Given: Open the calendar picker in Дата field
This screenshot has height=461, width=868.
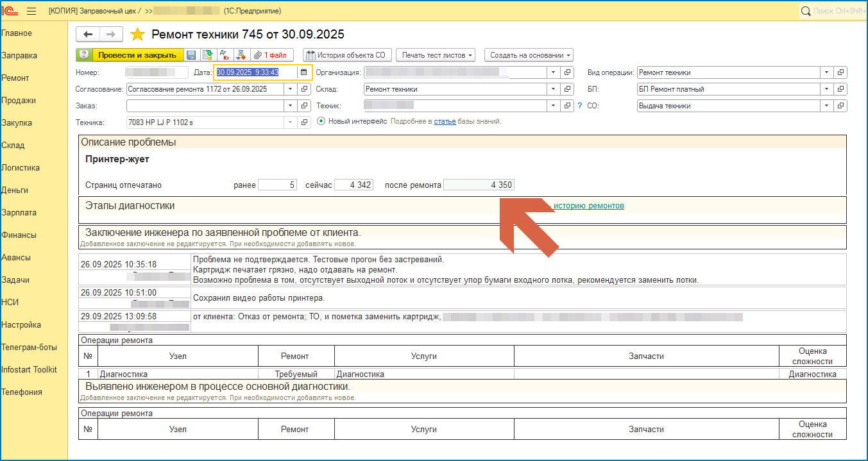Looking at the screenshot, I should click(x=304, y=72).
